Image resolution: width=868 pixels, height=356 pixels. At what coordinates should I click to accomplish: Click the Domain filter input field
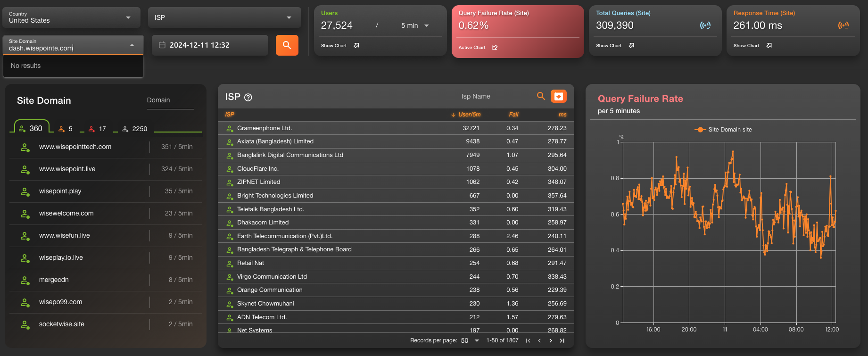(170, 100)
